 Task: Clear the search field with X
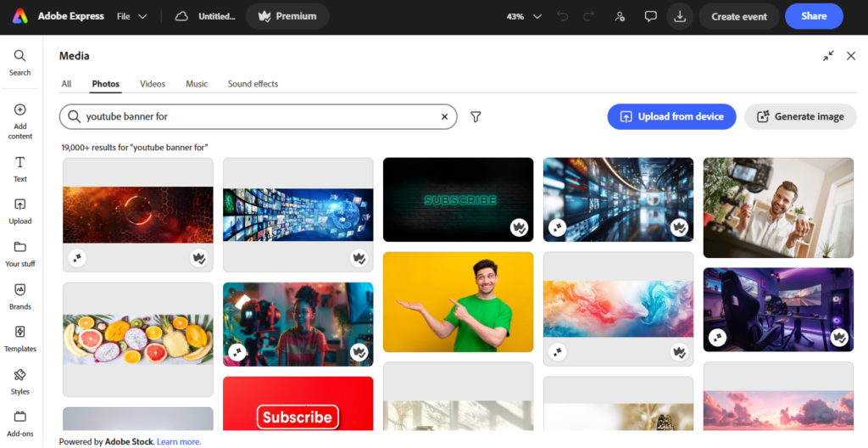444,117
